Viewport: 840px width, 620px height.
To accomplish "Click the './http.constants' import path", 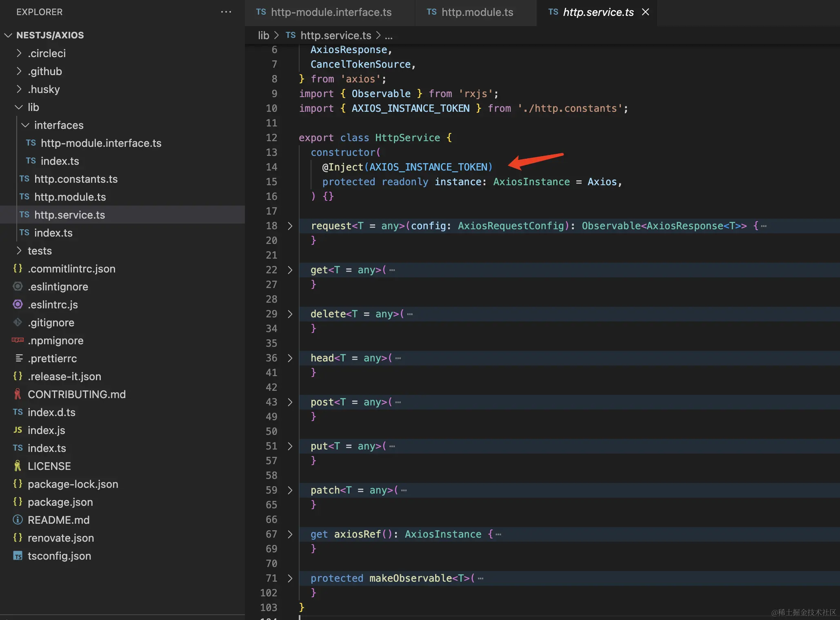I will (570, 108).
